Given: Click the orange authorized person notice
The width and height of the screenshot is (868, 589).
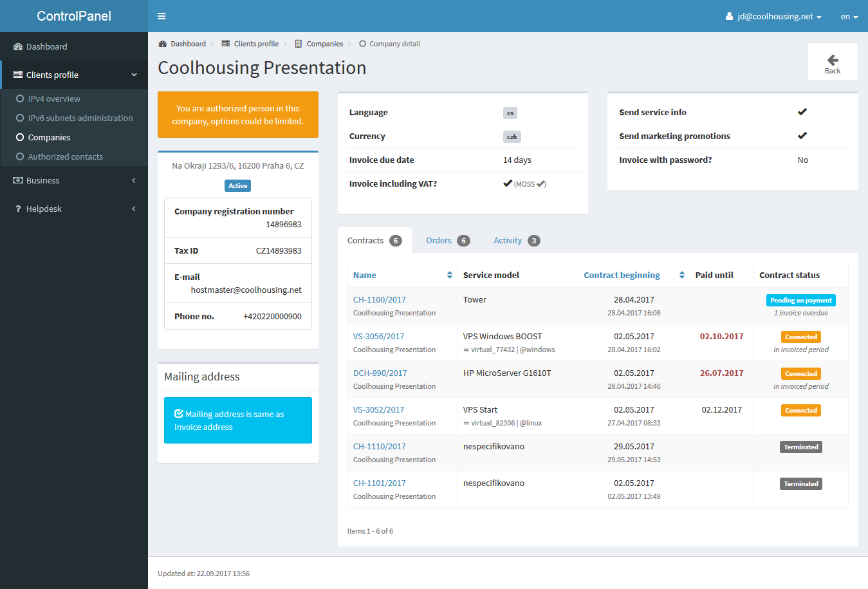Looking at the screenshot, I should (x=238, y=115).
